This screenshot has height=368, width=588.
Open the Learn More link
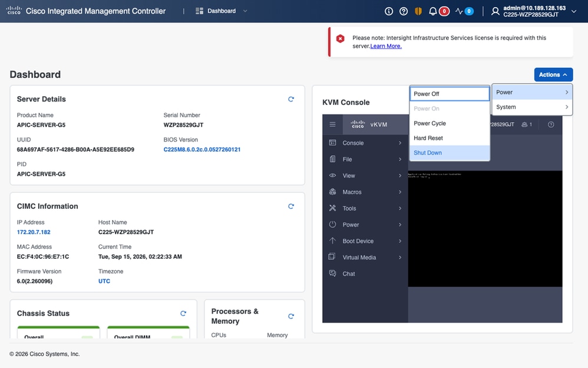386,46
